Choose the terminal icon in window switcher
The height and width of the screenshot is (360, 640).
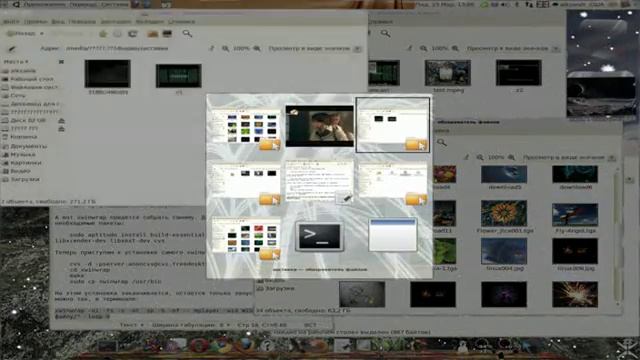[320, 237]
